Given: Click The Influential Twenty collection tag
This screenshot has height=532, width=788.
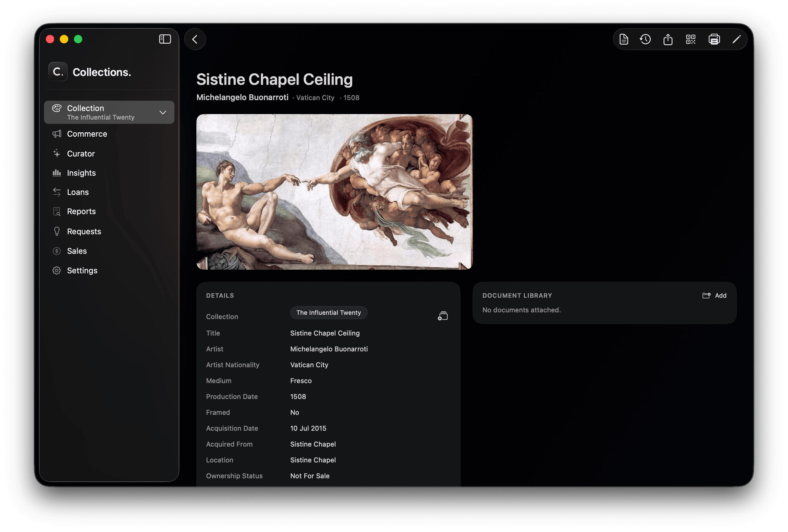Looking at the screenshot, I should pyautogui.click(x=329, y=313).
